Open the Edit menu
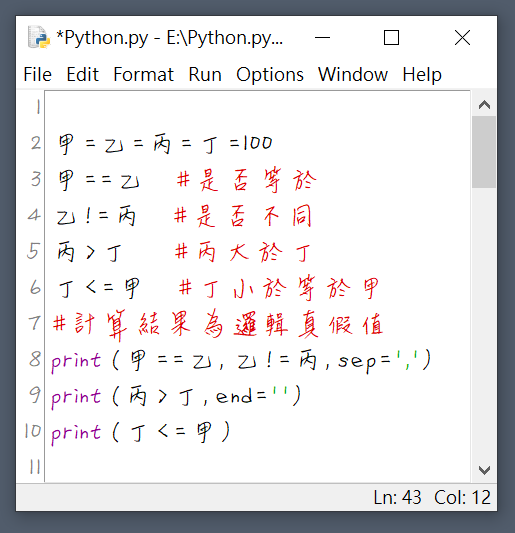Viewport: 515px width, 533px height. [83, 74]
